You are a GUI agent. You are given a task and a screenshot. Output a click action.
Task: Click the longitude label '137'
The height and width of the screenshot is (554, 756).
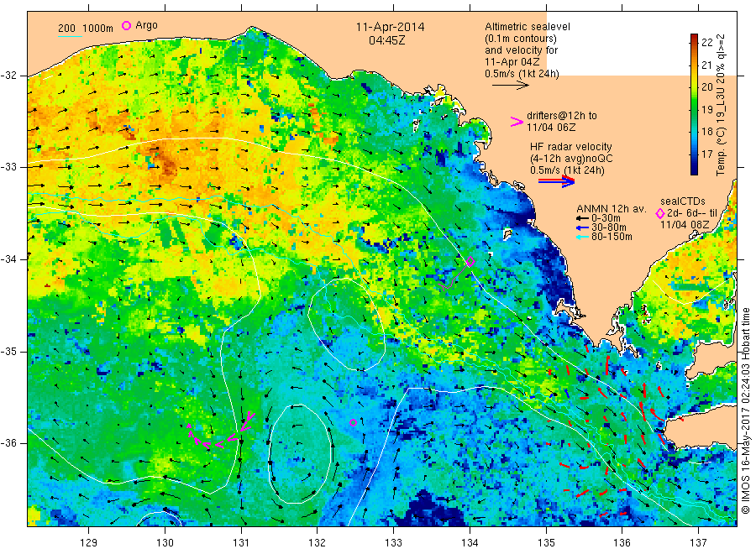coord(699,543)
